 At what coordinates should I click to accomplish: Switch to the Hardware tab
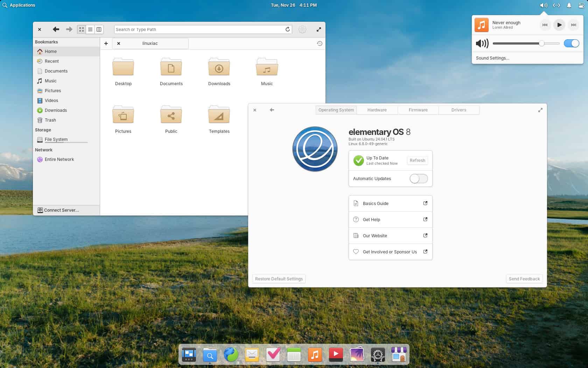[x=377, y=110]
